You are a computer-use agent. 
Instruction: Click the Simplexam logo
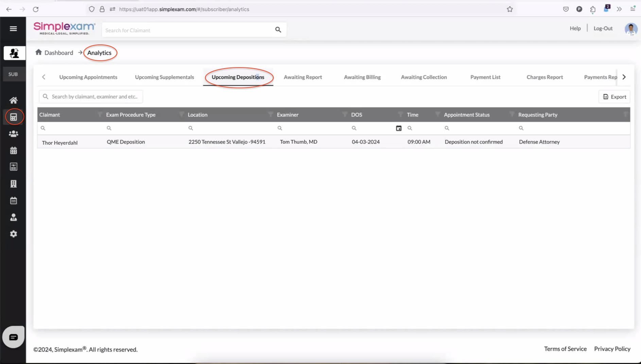click(64, 28)
